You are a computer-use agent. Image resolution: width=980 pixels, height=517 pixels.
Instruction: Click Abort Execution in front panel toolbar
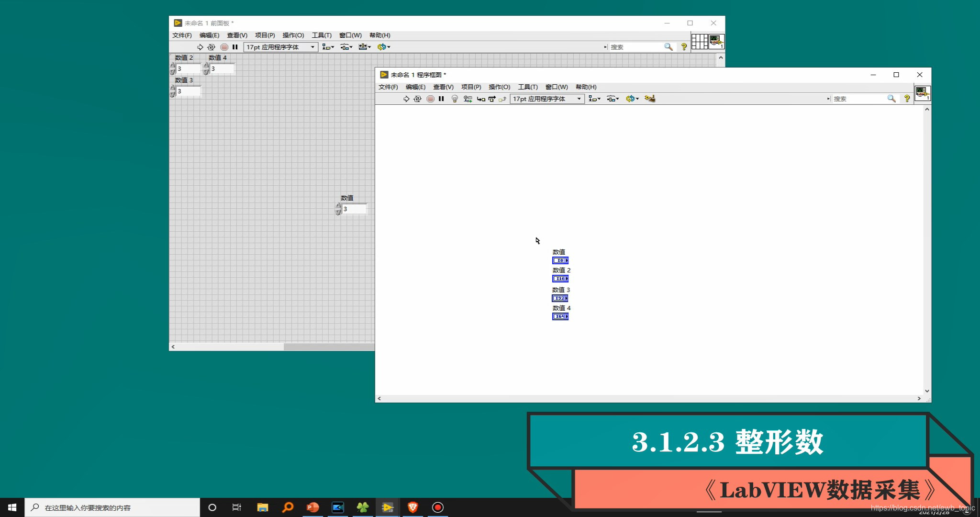click(224, 47)
